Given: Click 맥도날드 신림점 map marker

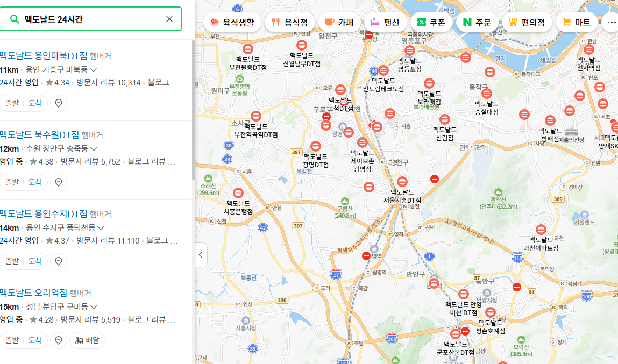Looking at the screenshot, I should click(445, 119).
